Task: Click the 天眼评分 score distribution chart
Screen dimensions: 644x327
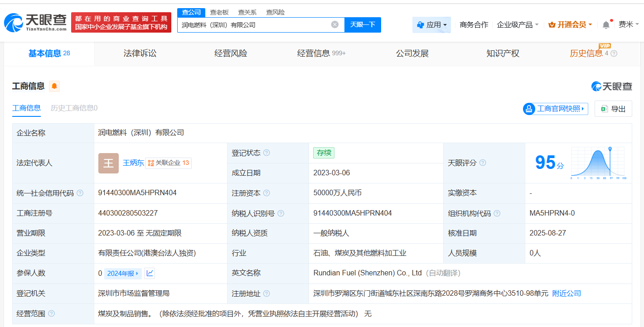Action: click(598, 163)
